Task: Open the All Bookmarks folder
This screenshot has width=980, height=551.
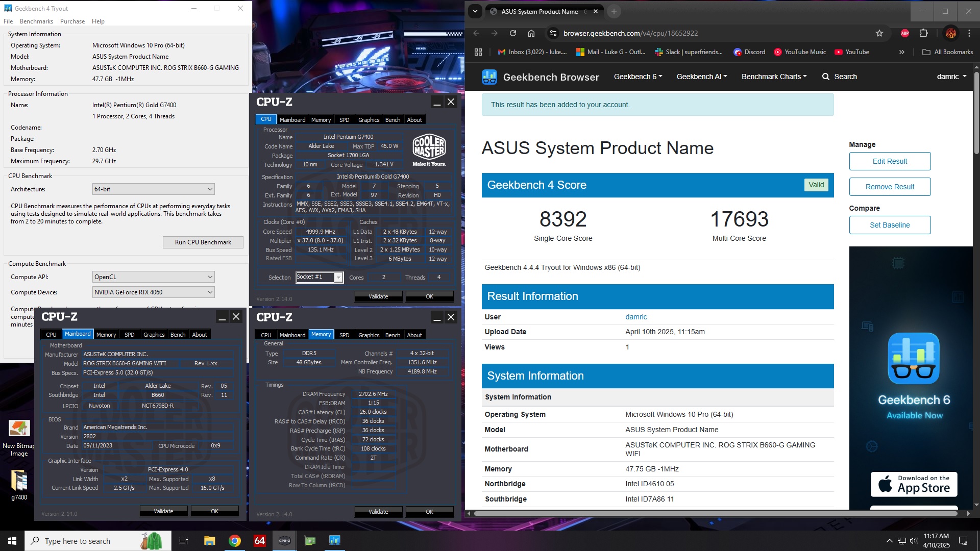Action: point(948,52)
